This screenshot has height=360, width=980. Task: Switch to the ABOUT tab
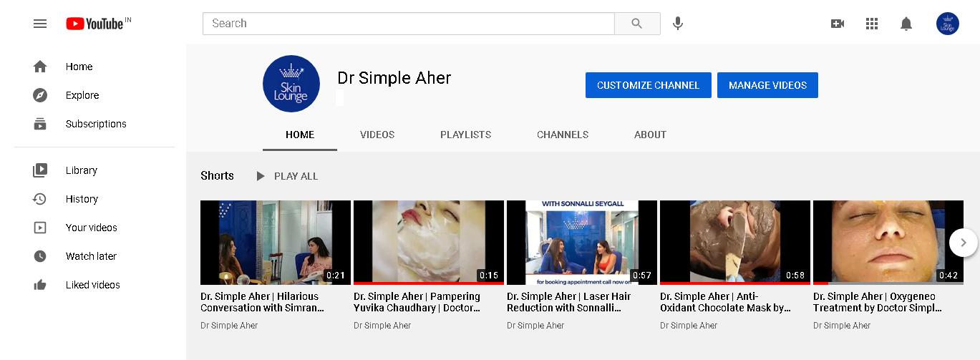(650, 135)
